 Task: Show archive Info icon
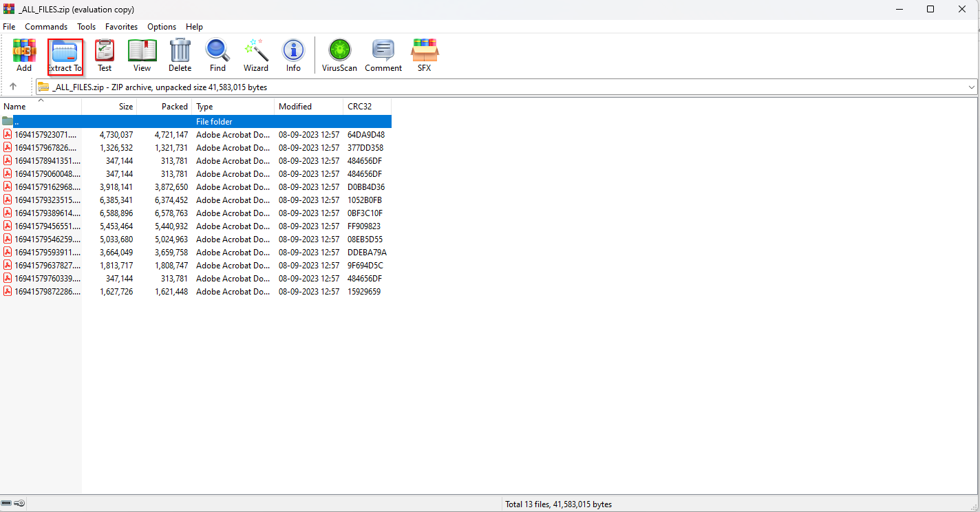coord(293,56)
